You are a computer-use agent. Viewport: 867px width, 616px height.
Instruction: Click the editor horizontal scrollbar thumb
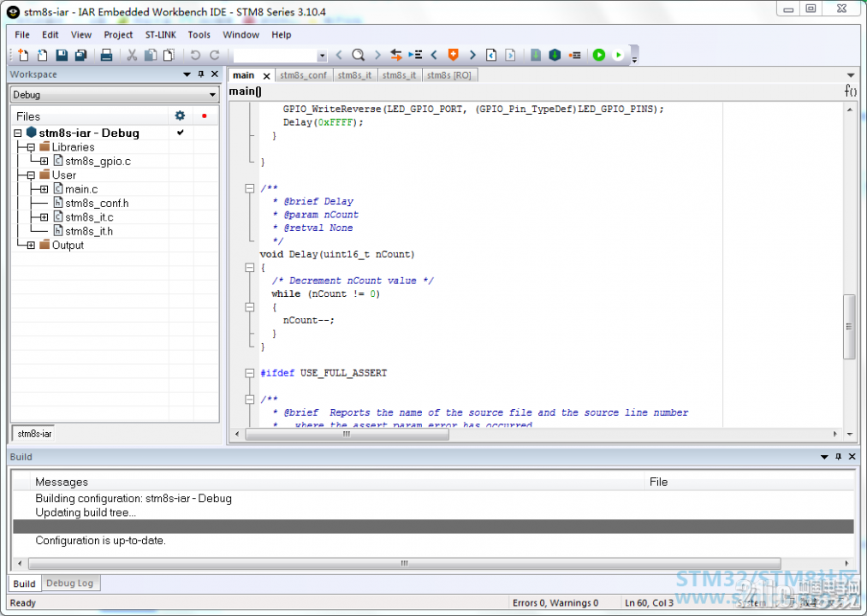(347, 435)
